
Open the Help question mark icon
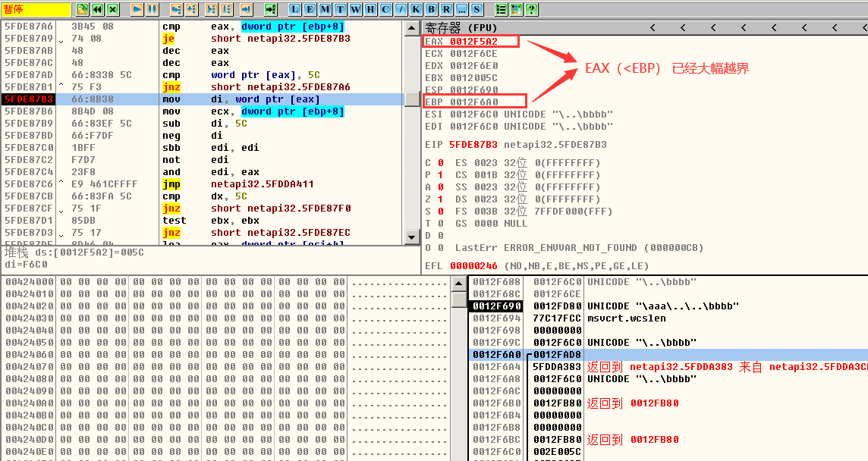click(531, 9)
